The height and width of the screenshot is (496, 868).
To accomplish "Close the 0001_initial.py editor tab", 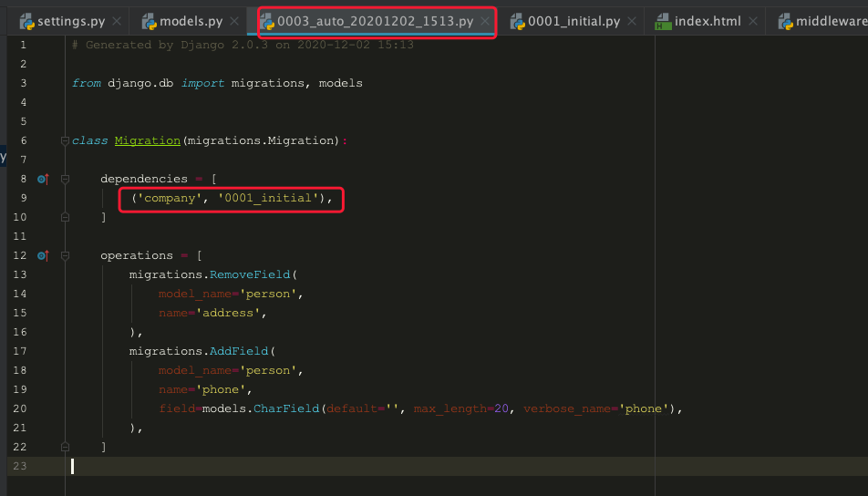I will tap(632, 21).
